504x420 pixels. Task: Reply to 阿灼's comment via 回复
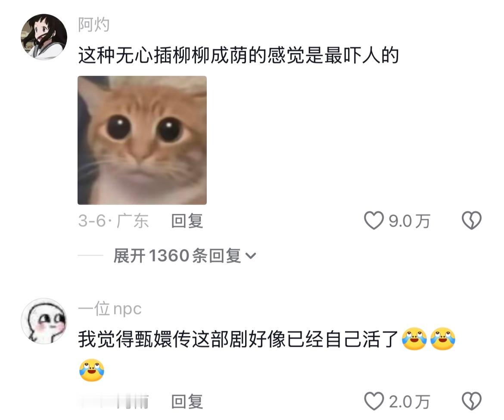click(x=187, y=221)
